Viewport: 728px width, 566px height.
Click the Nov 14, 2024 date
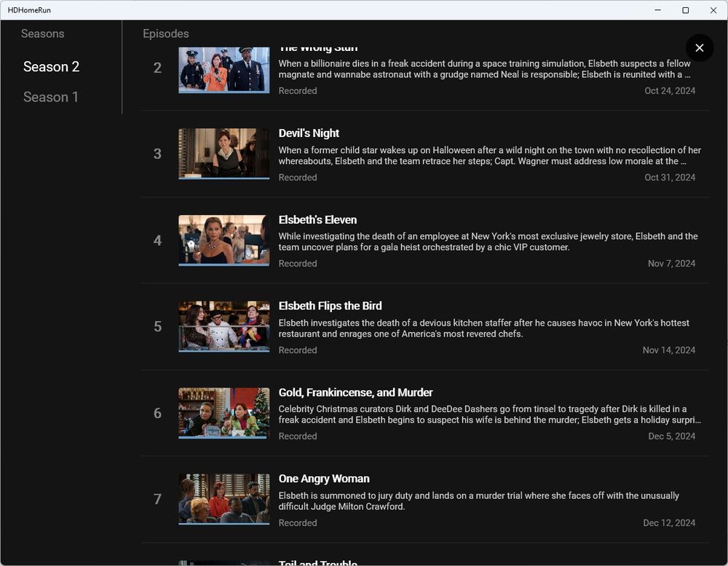point(668,350)
